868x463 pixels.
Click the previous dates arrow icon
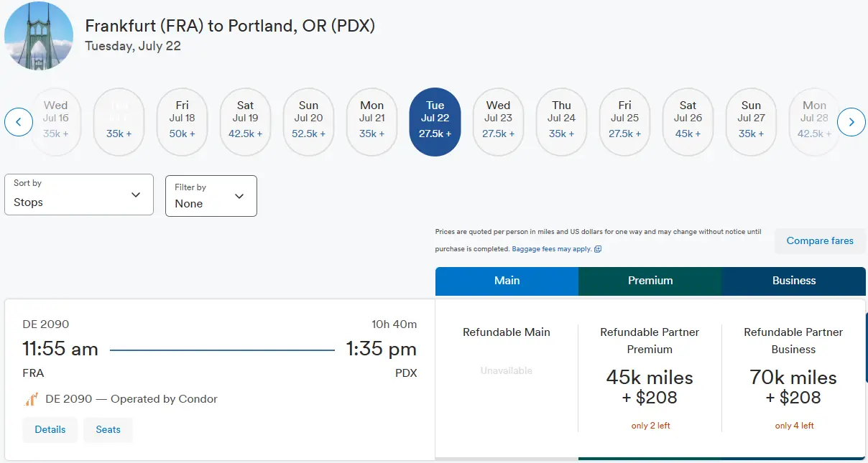click(x=19, y=122)
